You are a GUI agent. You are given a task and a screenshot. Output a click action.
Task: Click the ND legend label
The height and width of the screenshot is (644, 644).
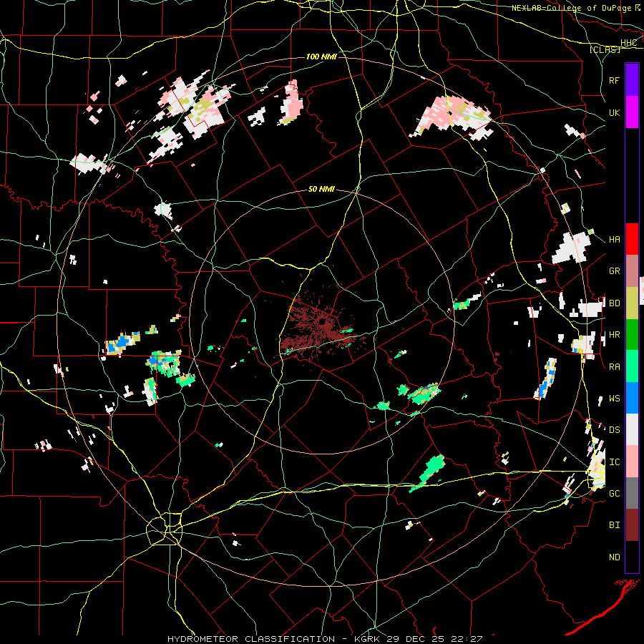(x=614, y=557)
